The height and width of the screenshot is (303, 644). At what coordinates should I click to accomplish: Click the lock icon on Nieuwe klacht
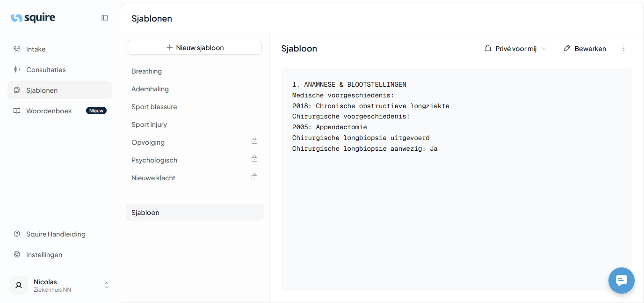coord(254,177)
